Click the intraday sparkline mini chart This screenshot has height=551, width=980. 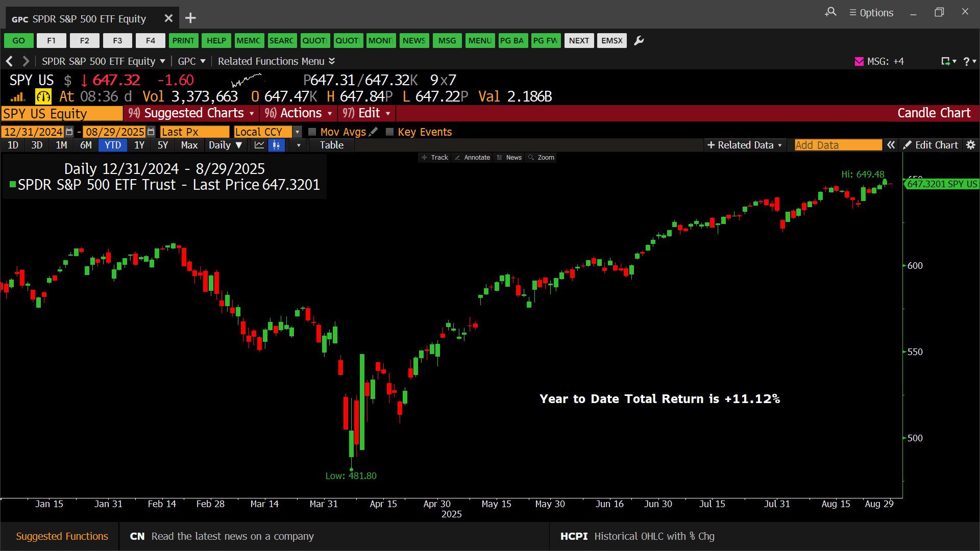[248, 80]
